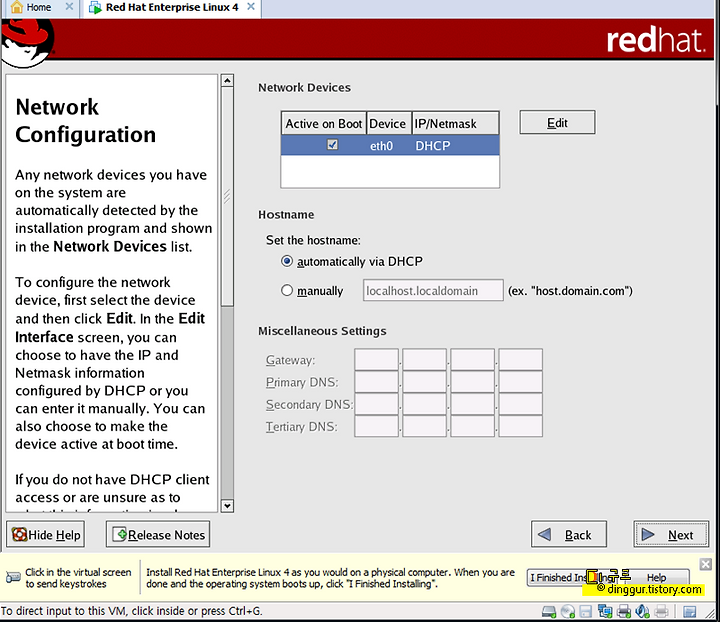This screenshot has height=622, width=720.
Task: Click the Network Configuration help heading
Action: 85,121
